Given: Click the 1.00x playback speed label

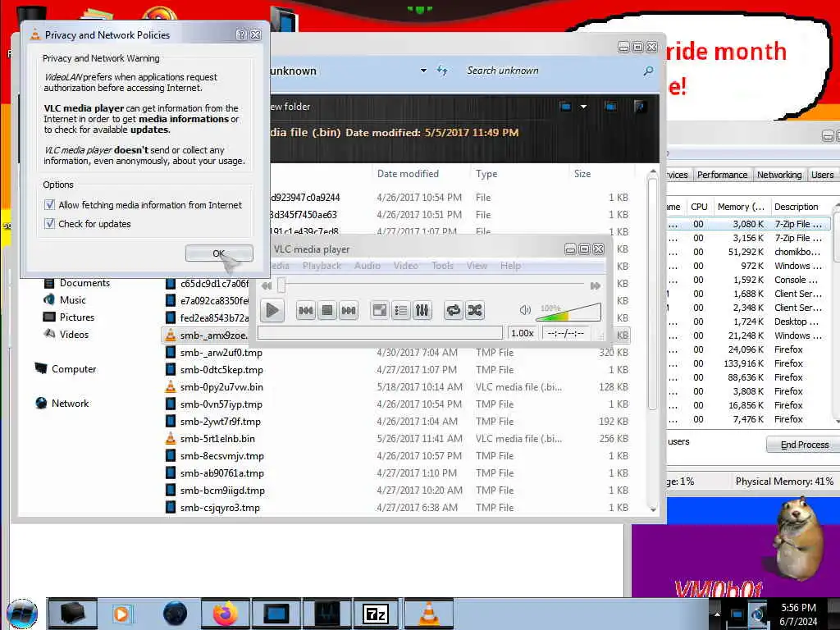Looking at the screenshot, I should [x=522, y=333].
